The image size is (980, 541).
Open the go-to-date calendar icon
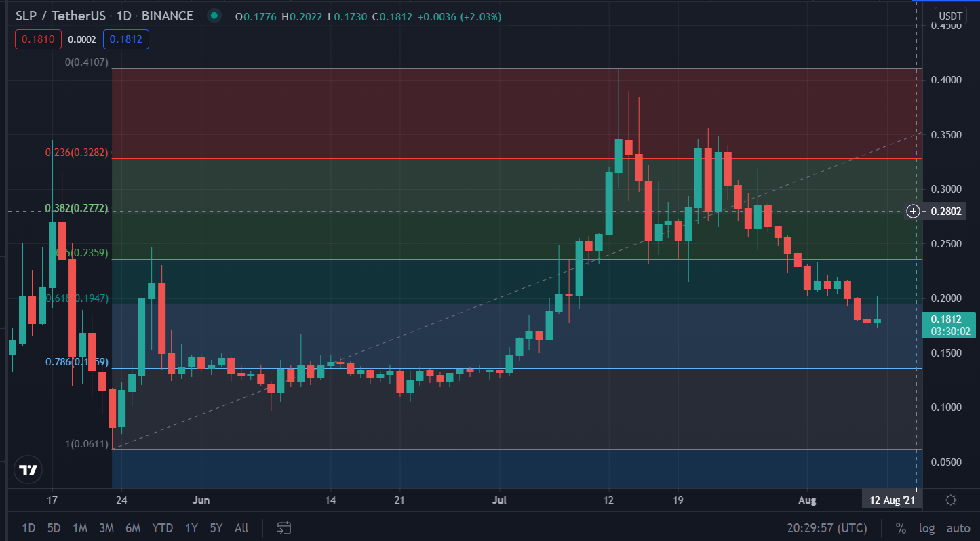[284, 527]
